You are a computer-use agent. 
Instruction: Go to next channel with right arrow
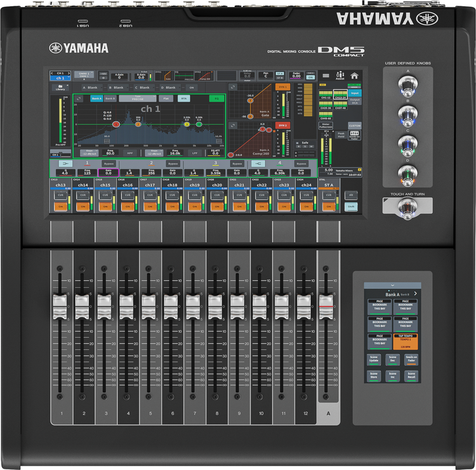pyautogui.click(x=69, y=73)
